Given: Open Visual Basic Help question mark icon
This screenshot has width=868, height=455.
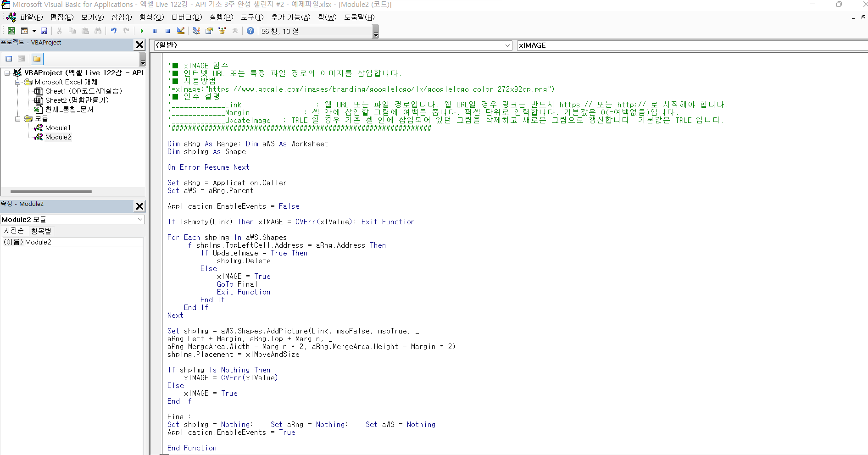Looking at the screenshot, I should pyautogui.click(x=250, y=31).
